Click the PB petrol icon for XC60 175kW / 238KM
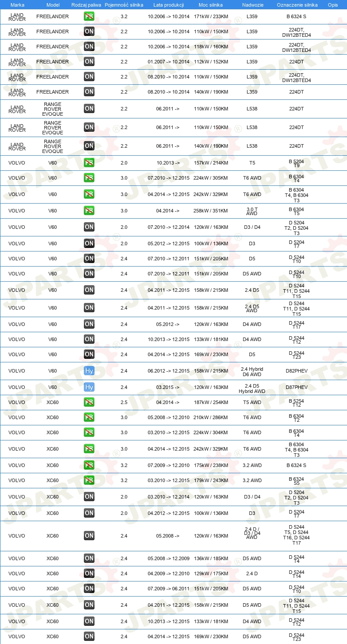This screenshot has height=644, width=347. click(89, 465)
